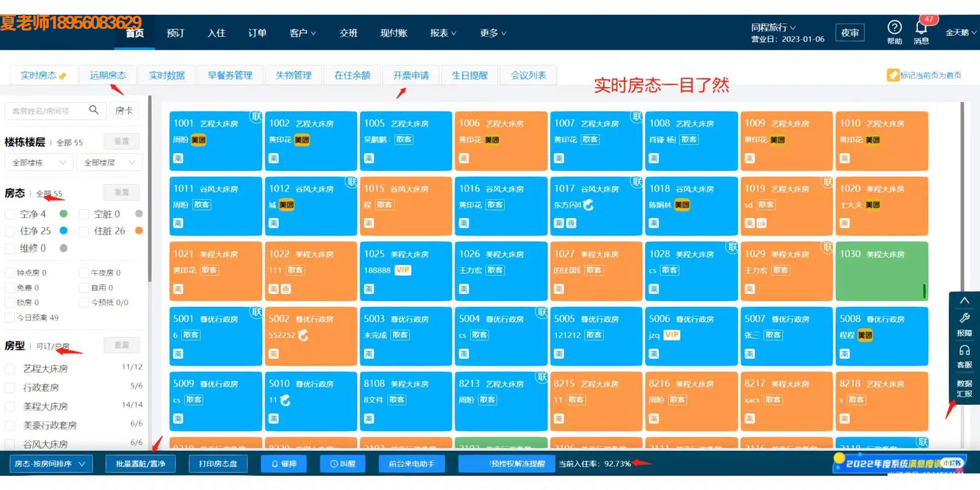The width and height of the screenshot is (980, 490).
Task: Click the VIP tag in room 1025
Action: (x=402, y=269)
